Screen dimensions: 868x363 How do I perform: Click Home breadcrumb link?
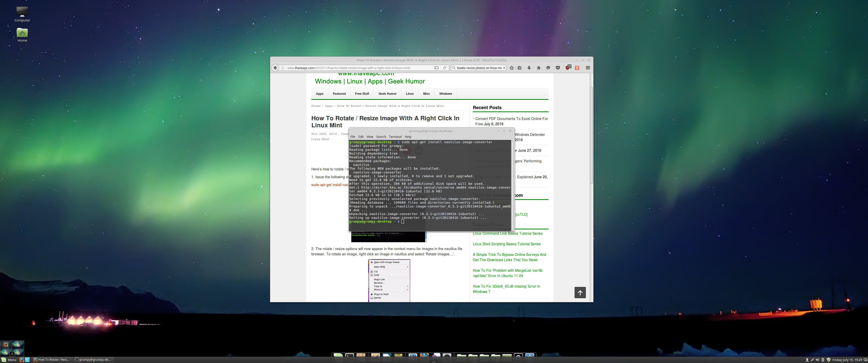point(316,106)
